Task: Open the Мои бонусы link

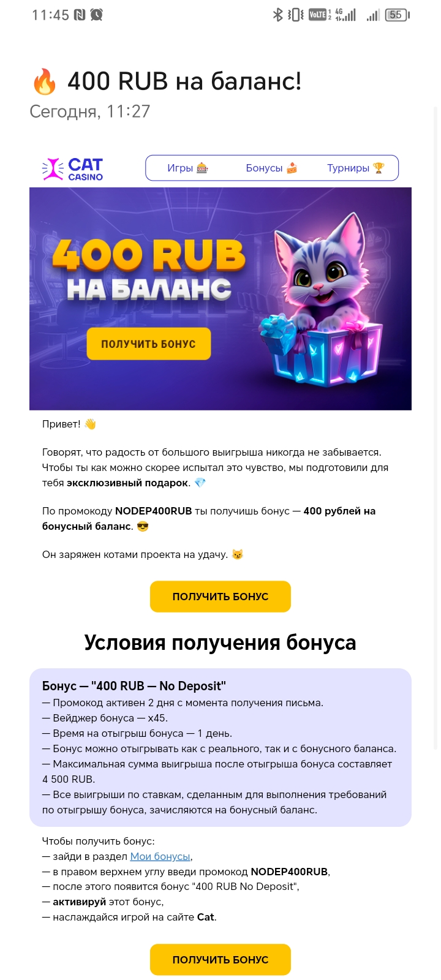Action: (160, 856)
